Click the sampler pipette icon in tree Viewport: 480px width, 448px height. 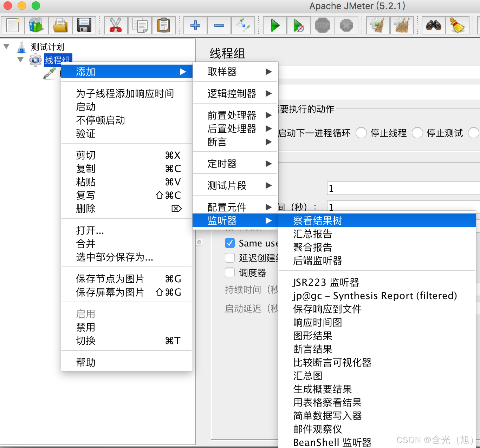pyautogui.click(x=50, y=73)
